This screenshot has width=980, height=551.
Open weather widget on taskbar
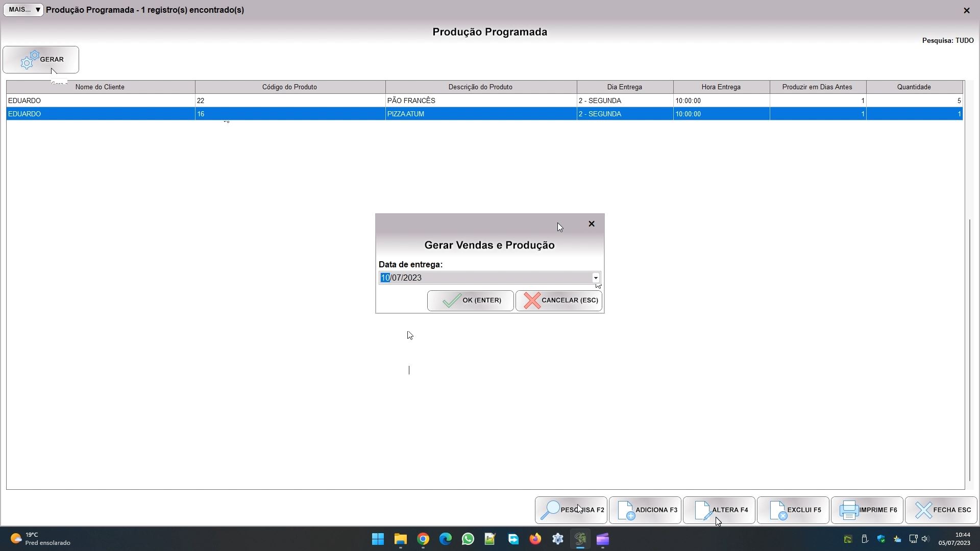pos(41,539)
